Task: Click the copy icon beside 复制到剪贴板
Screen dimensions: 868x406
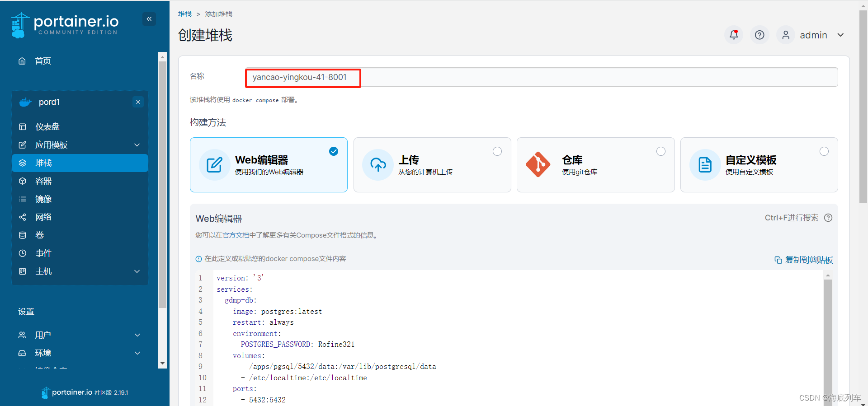Action: tap(778, 260)
